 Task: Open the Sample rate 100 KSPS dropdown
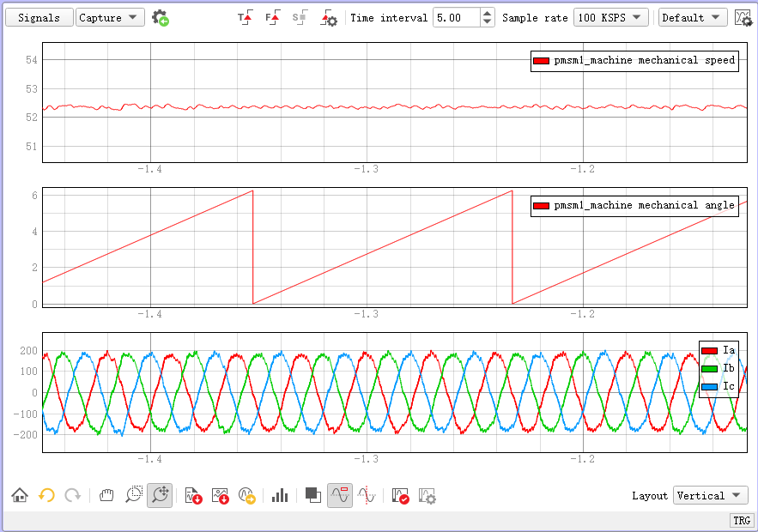(x=611, y=18)
